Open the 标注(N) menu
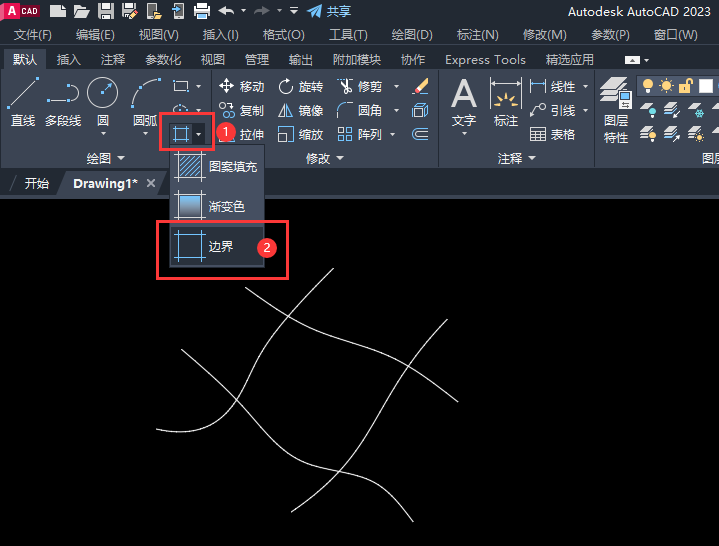The width and height of the screenshot is (719, 546). click(477, 35)
